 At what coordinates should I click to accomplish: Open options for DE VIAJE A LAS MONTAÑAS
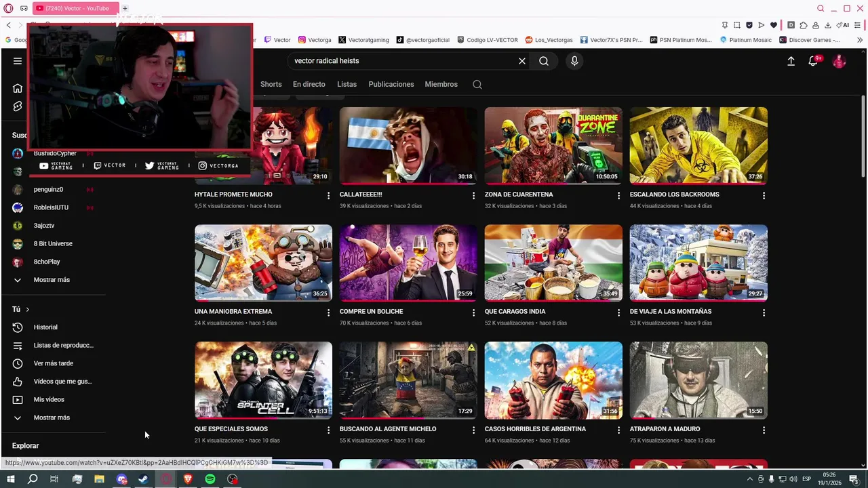coord(764,312)
